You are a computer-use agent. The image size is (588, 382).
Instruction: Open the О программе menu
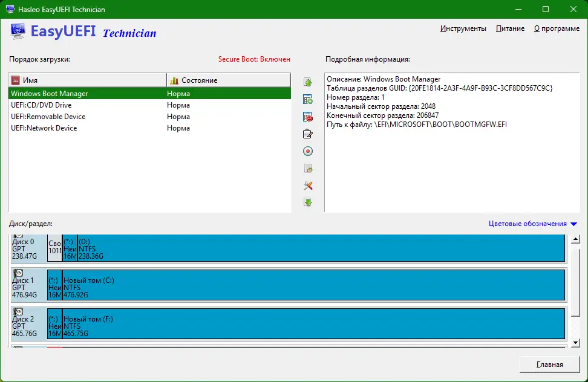[557, 28]
